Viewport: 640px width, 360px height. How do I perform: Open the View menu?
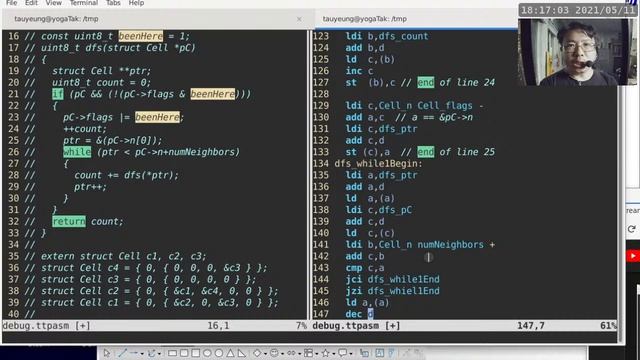(53, 3)
